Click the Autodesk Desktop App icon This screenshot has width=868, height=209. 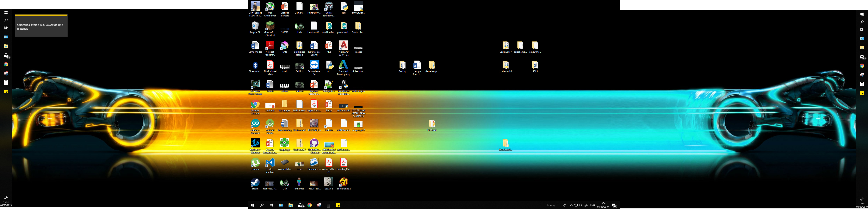[343, 68]
